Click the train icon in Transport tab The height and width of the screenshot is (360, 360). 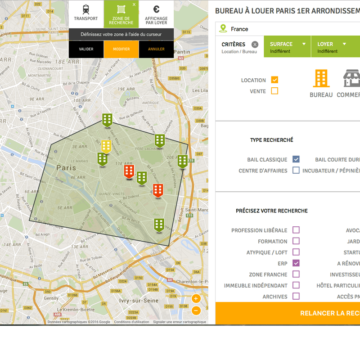86,9
